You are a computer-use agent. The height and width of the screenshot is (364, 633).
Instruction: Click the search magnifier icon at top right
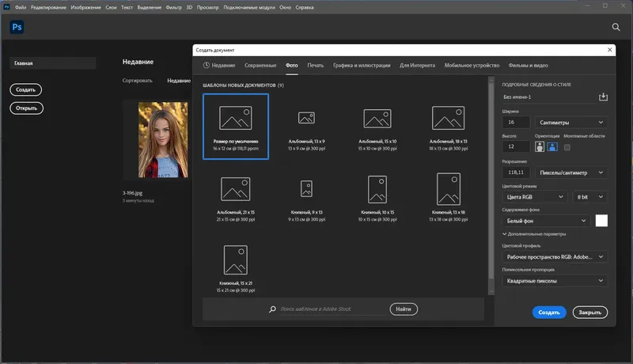click(616, 27)
